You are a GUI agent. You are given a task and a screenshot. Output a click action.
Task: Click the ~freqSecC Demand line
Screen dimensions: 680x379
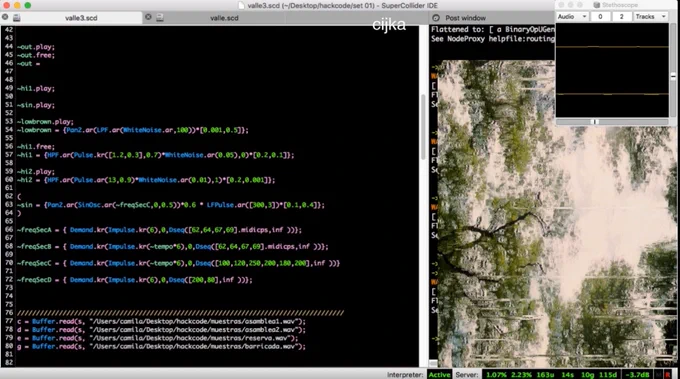click(x=178, y=263)
